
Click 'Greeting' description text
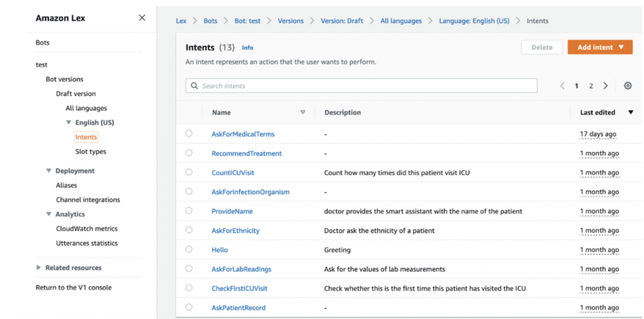[x=338, y=250]
